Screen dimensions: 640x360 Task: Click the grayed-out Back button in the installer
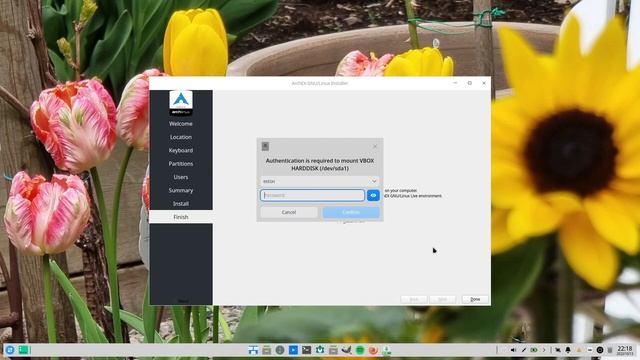click(414, 299)
